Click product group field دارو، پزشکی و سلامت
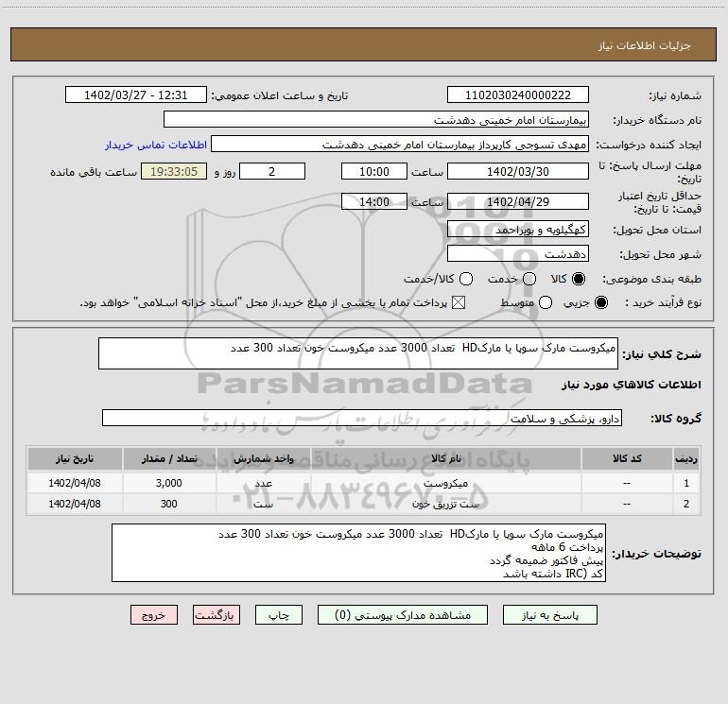Screen dimensions: 728x704 point(362,418)
